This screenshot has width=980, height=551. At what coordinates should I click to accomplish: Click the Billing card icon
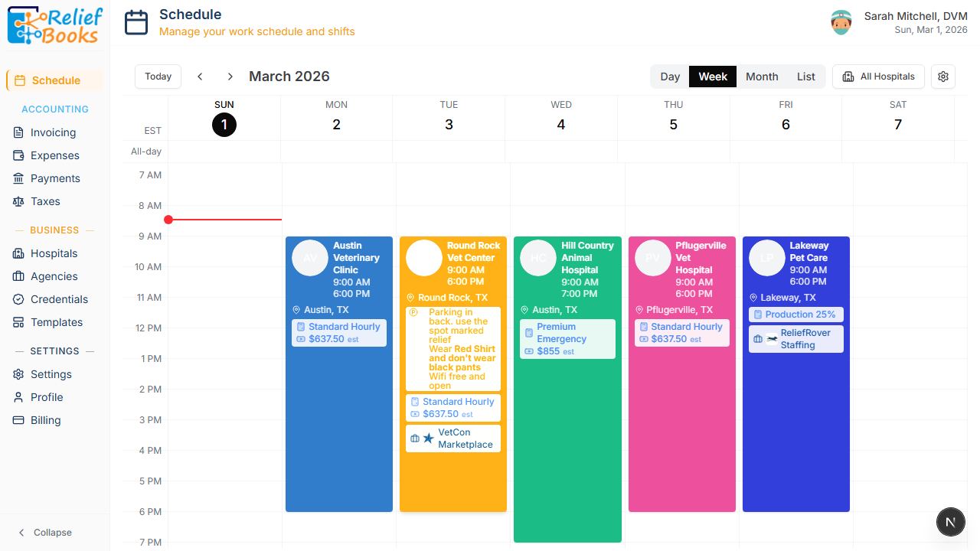[x=18, y=420]
